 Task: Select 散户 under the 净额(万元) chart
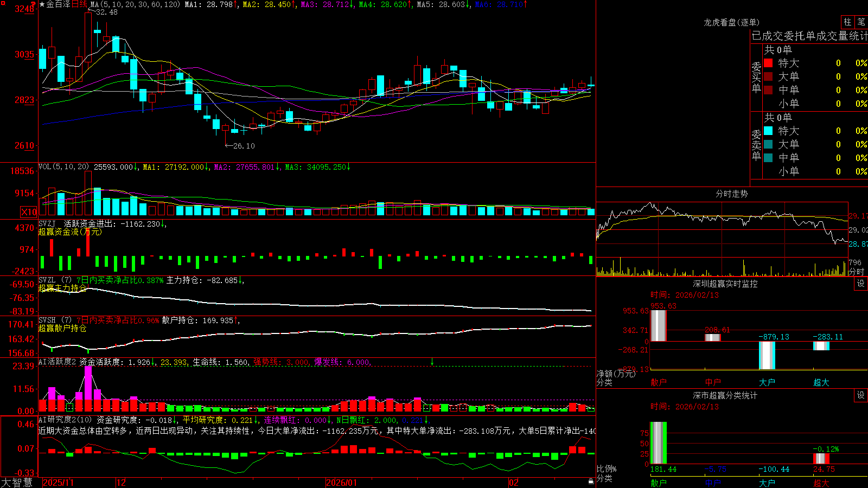(x=659, y=382)
